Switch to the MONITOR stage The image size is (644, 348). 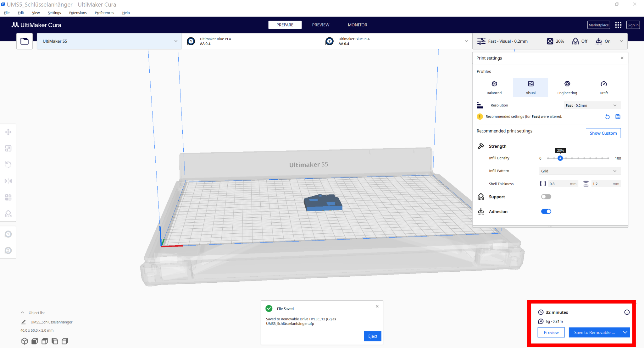pyautogui.click(x=358, y=25)
